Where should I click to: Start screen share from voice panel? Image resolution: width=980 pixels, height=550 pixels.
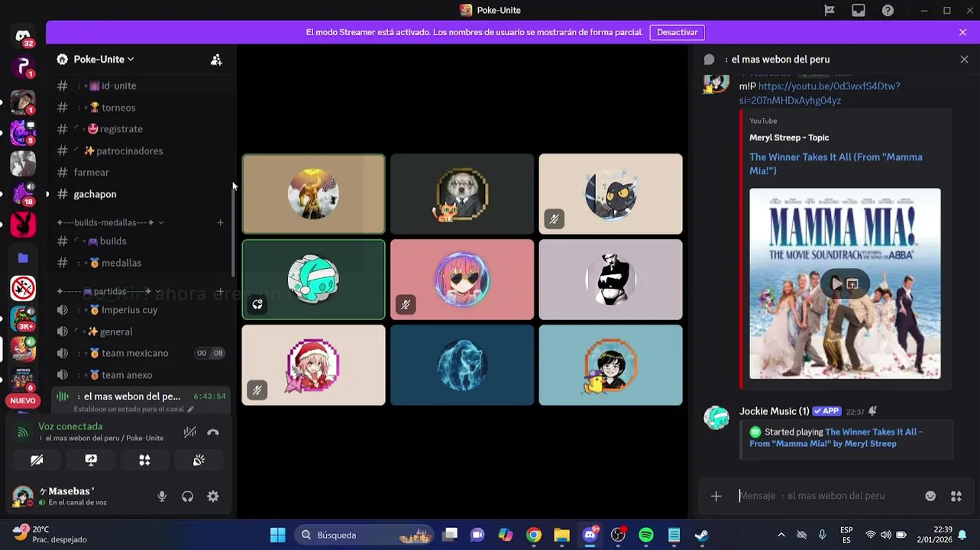pos(91,460)
